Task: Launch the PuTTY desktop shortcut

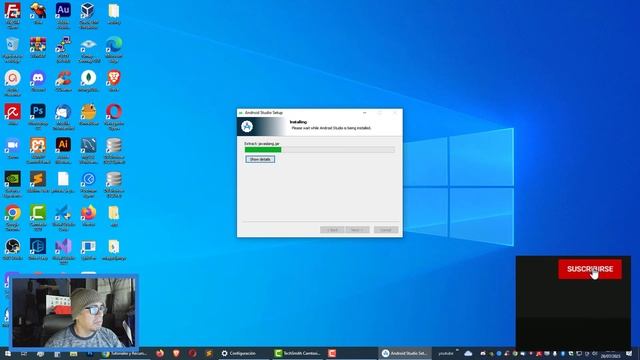Action: 63,44
